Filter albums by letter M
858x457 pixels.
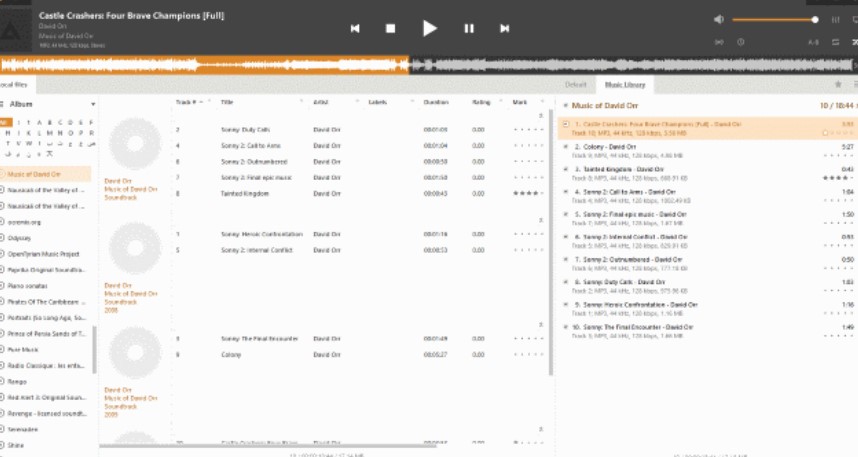click(49, 133)
